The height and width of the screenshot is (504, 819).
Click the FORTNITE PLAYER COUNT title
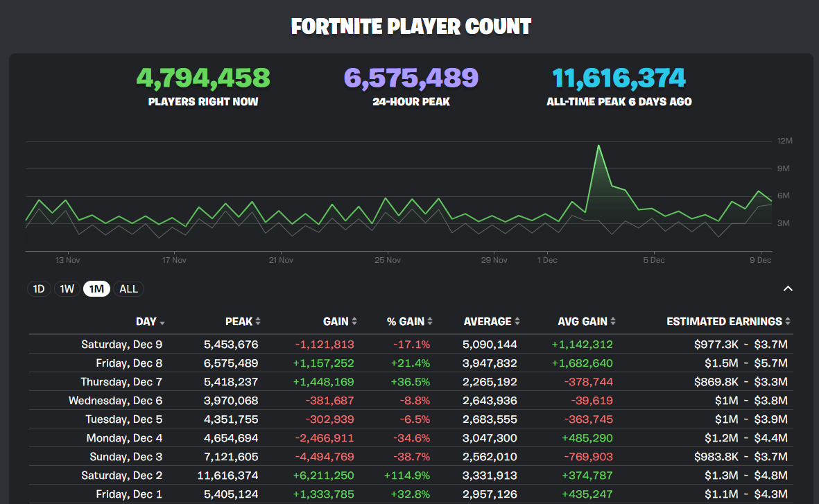pos(411,26)
